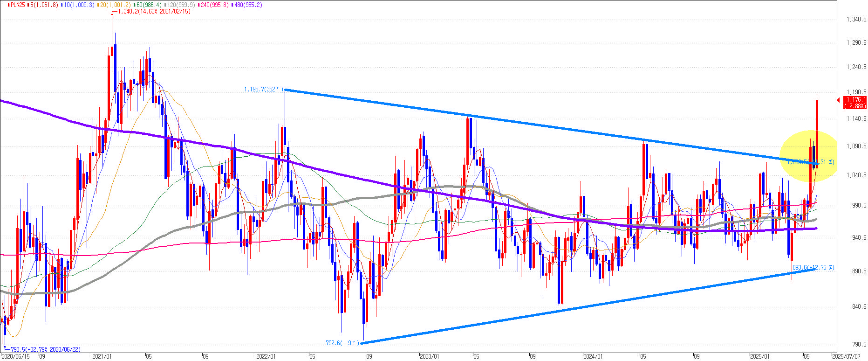Select the purple 480-period MA legend entry
The height and width of the screenshot is (361, 868).
click(x=247, y=5)
